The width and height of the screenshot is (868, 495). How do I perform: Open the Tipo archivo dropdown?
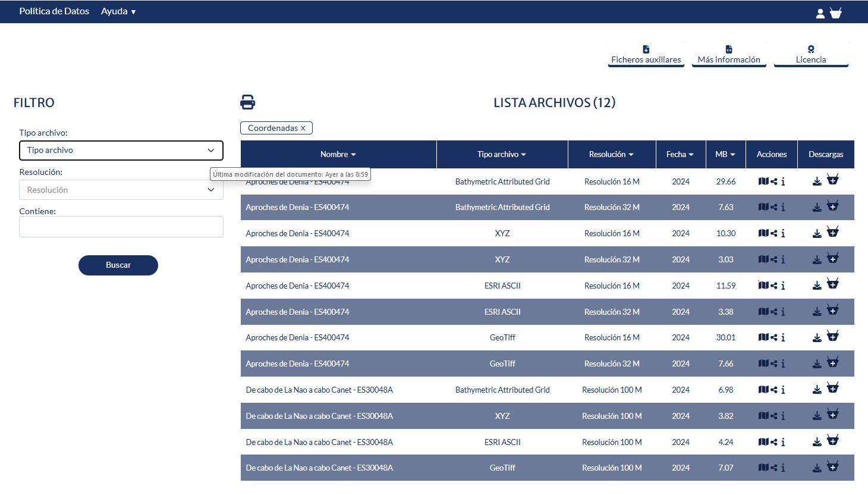pyautogui.click(x=121, y=151)
